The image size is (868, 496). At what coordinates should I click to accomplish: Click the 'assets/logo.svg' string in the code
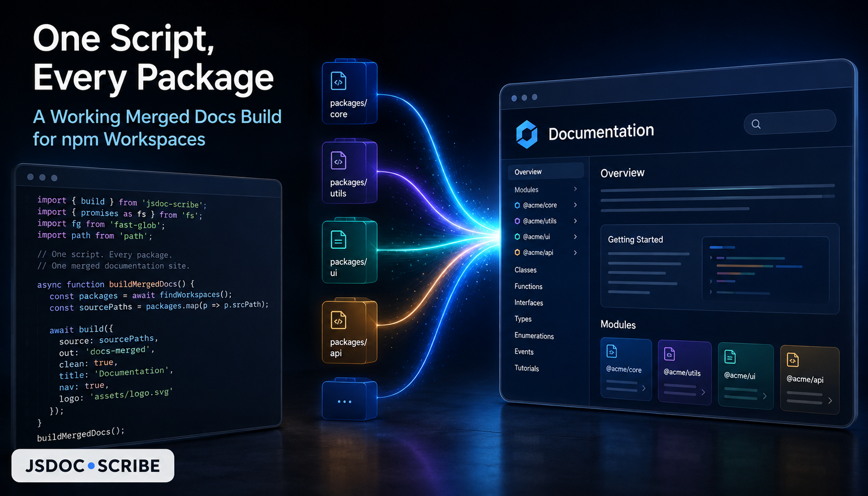[131, 394]
